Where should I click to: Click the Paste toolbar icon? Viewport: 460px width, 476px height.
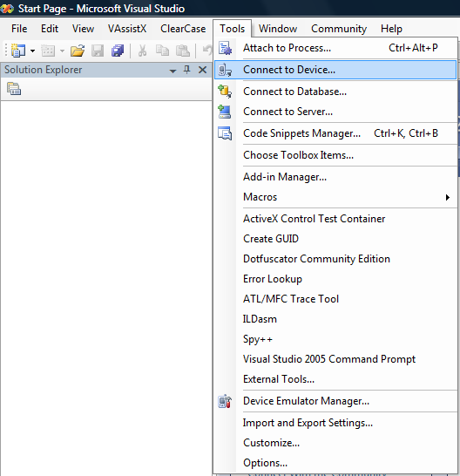pyautogui.click(x=183, y=51)
